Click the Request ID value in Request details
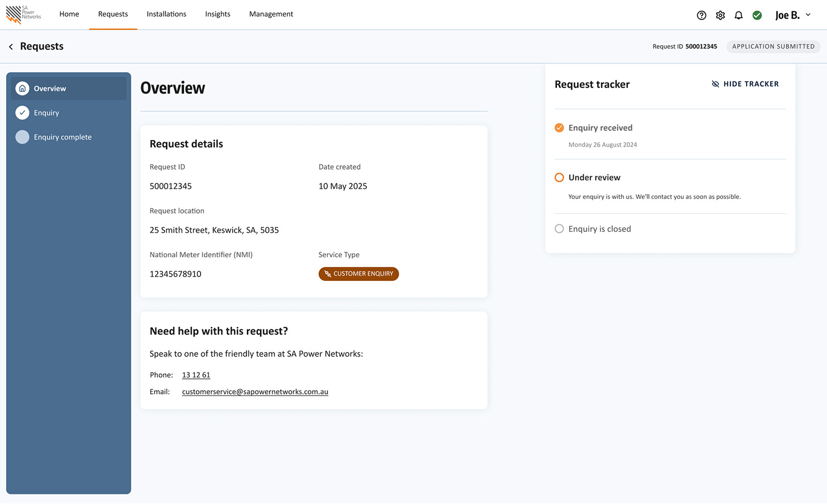The height and width of the screenshot is (504, 827). click(171, 186)
